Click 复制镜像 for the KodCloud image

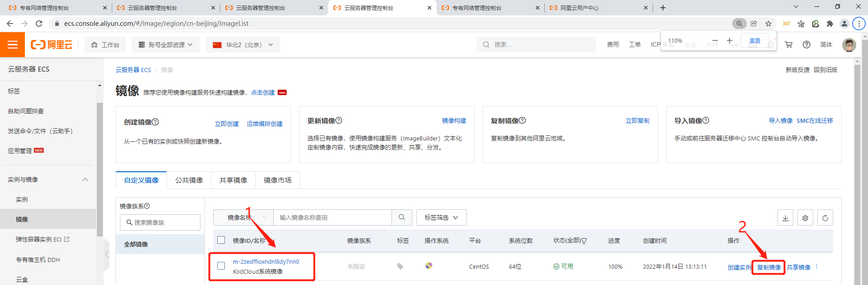coord(769,267)
